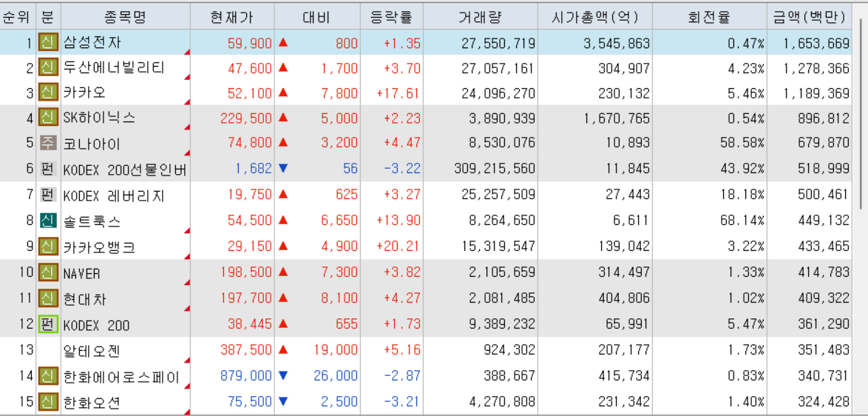Screen dimensions: 868x416
Task: Click the 펀 badge beside KODEX 레버리지
Action: point(48,195)
